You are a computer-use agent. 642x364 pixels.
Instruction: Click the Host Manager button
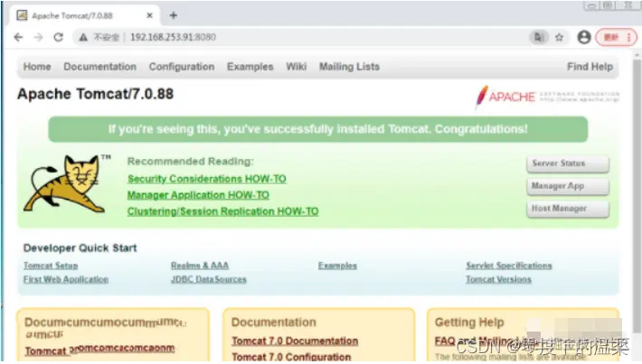568,209
